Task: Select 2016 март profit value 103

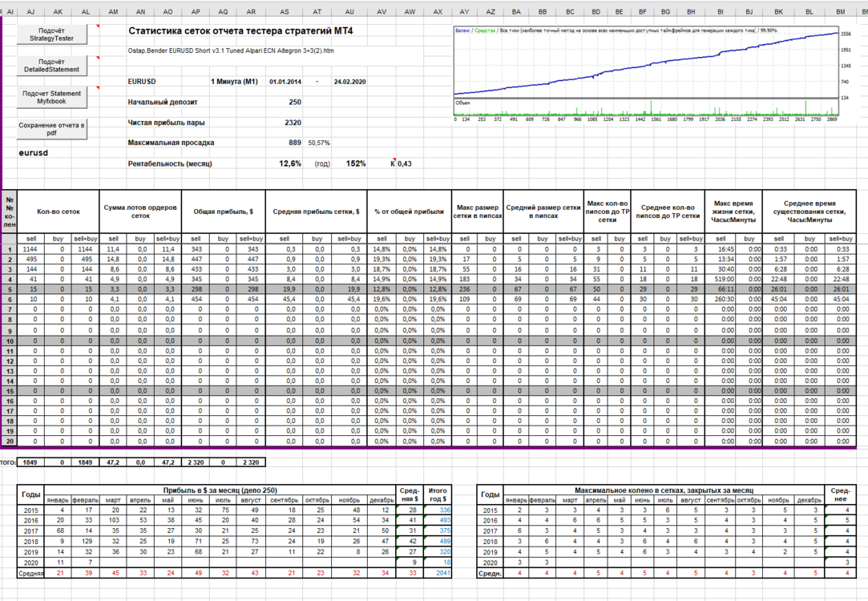Action: (x=114, y=520)
